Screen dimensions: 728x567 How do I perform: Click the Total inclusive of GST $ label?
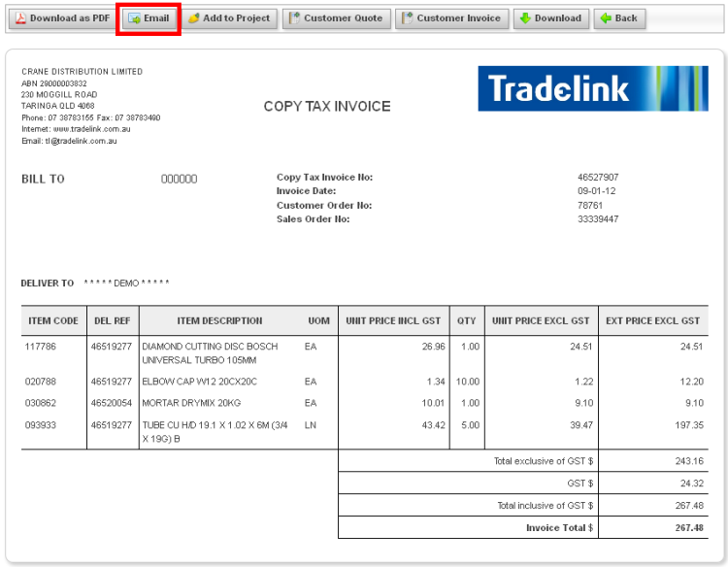[x=546, y=506]
